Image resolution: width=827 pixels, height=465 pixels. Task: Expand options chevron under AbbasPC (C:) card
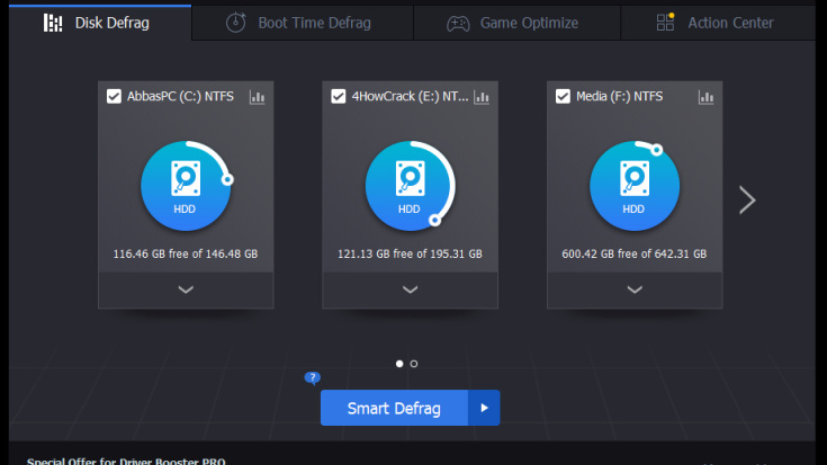pos(185,290)
